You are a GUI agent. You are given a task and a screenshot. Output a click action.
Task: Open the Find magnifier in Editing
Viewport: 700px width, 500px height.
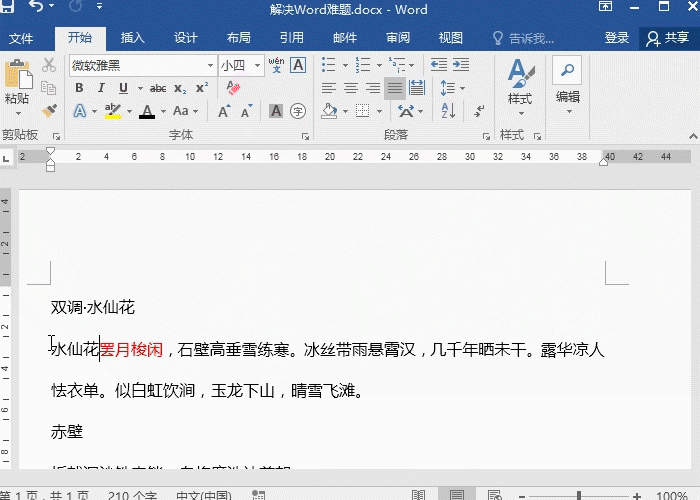pos(567,70)
